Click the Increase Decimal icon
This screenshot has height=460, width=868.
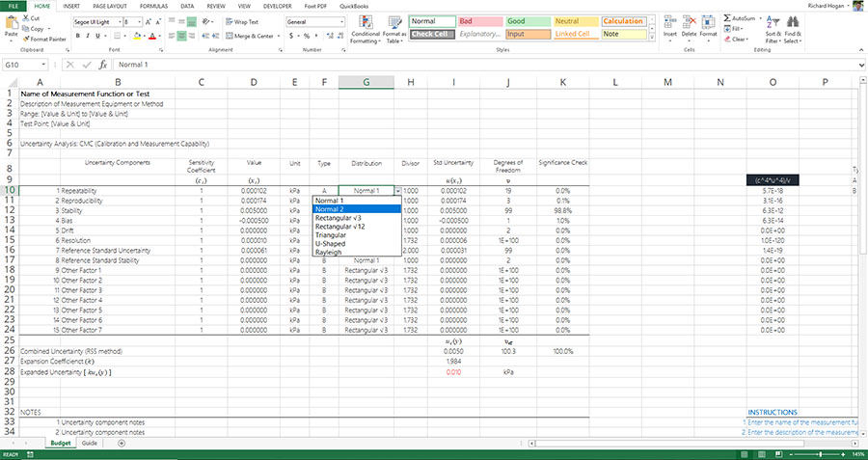coord(331,36)
